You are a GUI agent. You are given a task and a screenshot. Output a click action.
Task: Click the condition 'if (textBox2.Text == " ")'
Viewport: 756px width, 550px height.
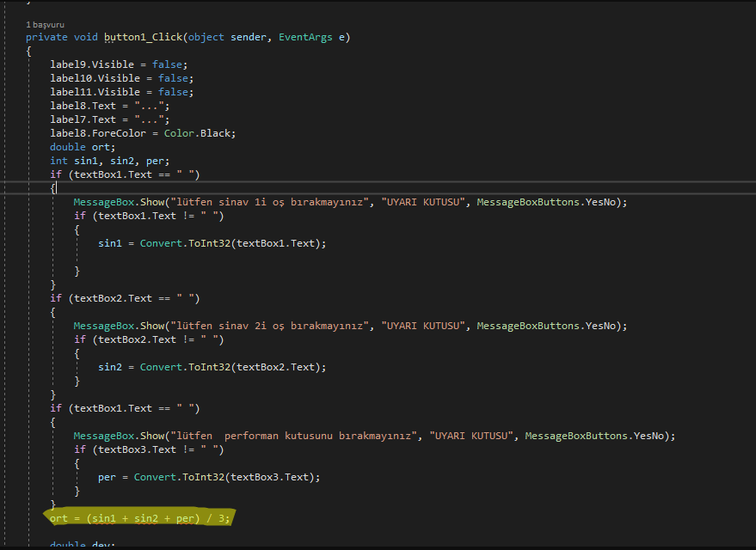point(125,298)
